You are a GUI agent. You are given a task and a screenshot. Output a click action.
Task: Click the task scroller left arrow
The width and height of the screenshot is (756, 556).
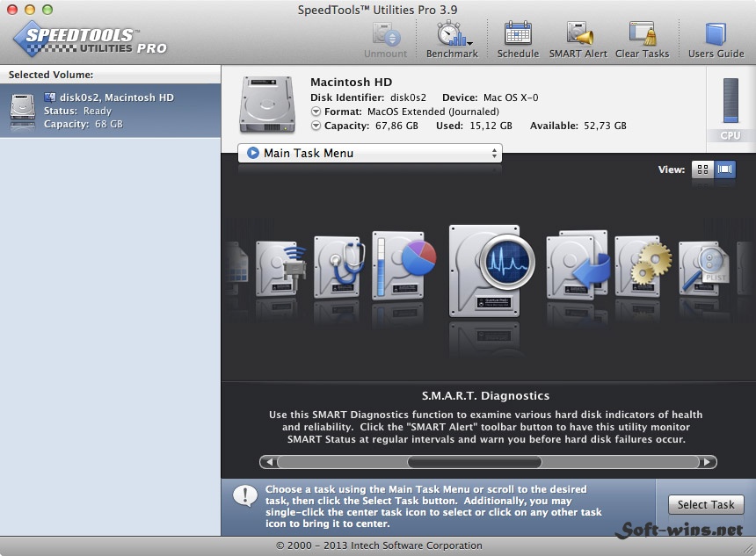(x=269, y=462)
